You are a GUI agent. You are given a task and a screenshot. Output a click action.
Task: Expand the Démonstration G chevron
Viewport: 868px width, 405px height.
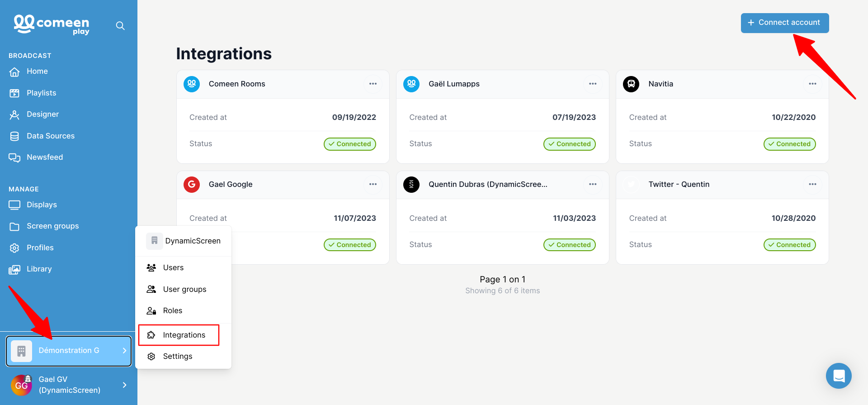[124, 351]
